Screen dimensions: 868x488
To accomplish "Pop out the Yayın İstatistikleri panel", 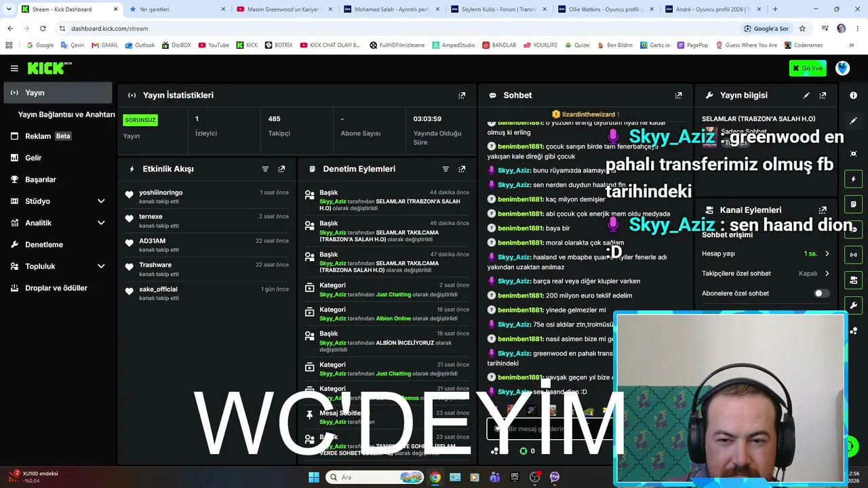I will pyautogui.click(x=462, y=96).
